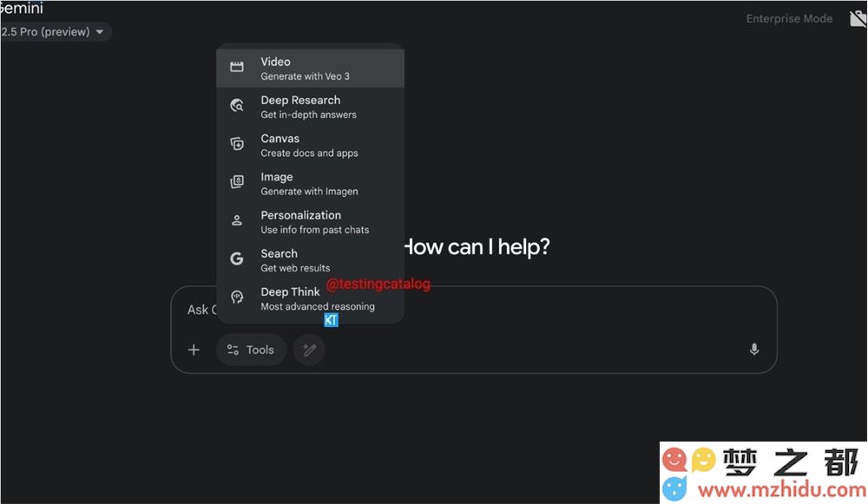Click the Tools button in prompt box
This screenshot has height=504, width=868.
252,350
